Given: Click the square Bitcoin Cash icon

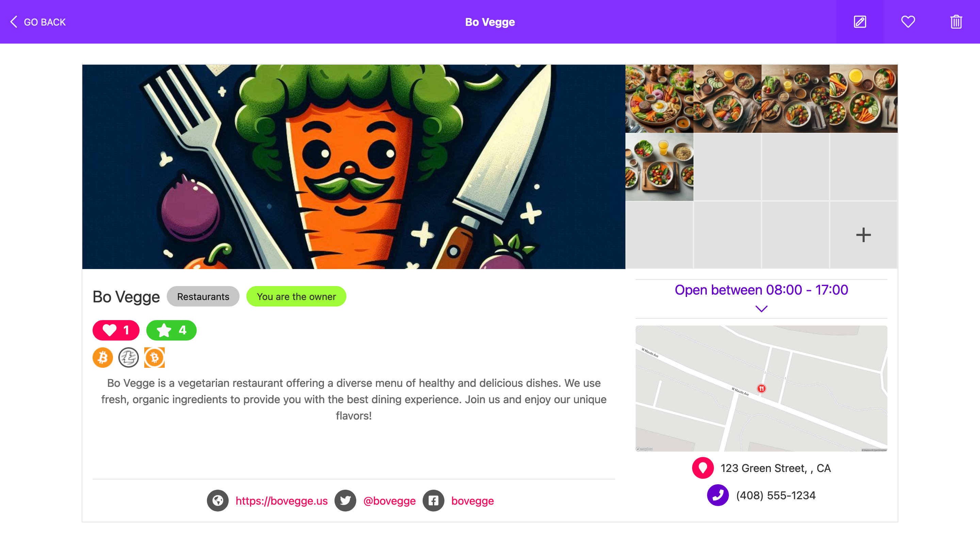Looking at the screenshot, I should (x=154, y=358).
